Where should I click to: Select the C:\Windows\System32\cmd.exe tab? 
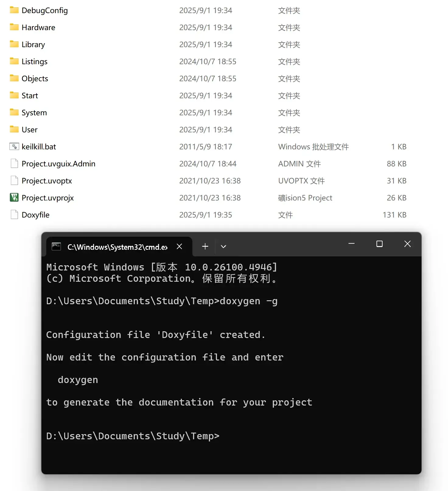119,246
